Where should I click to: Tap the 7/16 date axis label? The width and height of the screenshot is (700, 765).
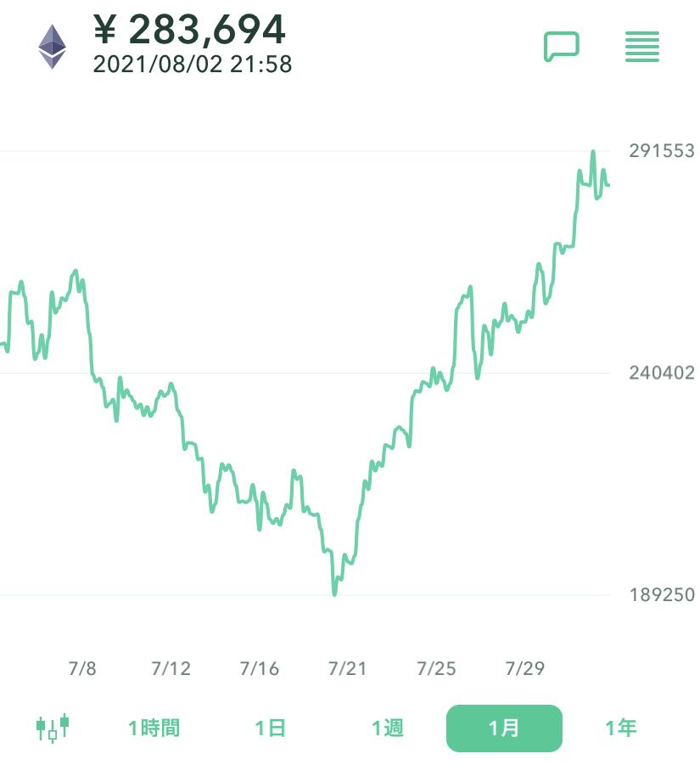tap(260, 668)
